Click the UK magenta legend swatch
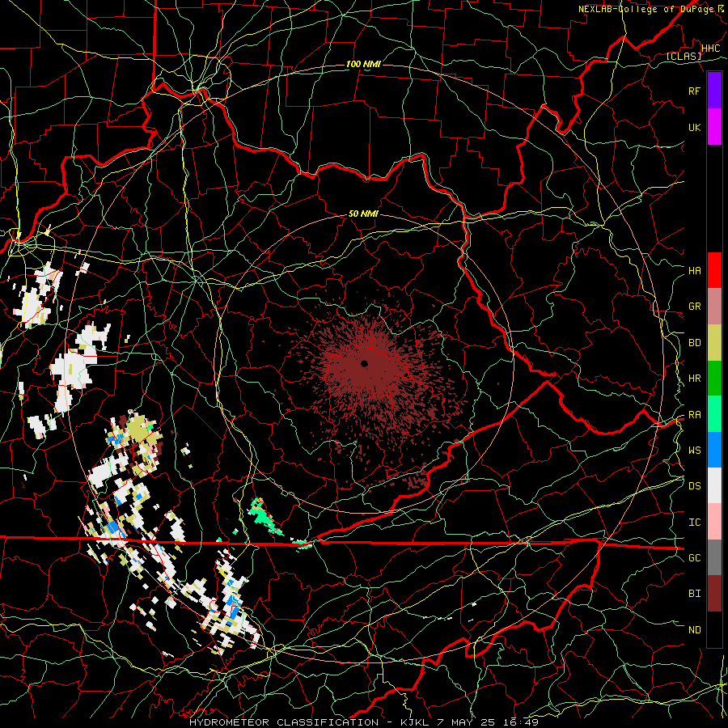 click(x=714, y=127)
